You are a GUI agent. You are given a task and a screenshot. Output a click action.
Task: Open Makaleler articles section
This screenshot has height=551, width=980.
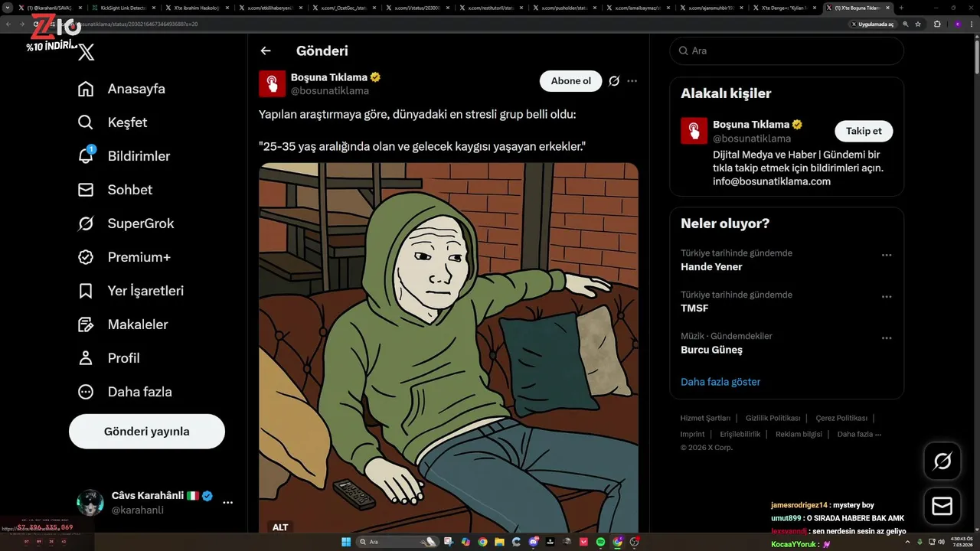tap(122, 324)
